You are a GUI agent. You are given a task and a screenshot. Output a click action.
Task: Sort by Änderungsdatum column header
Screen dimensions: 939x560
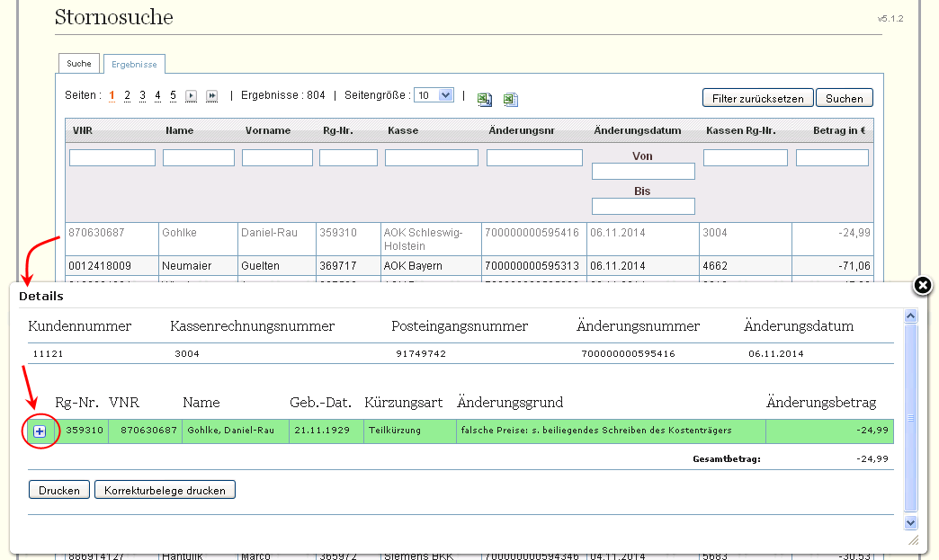point(637,130)
